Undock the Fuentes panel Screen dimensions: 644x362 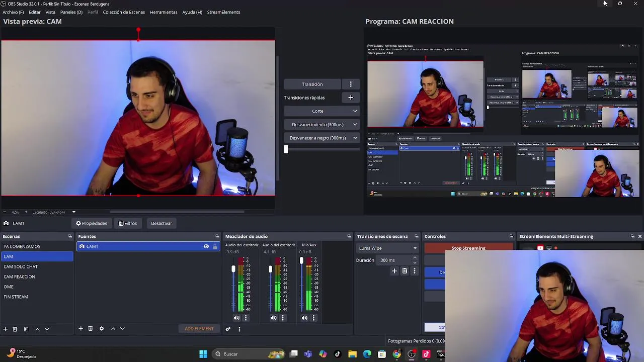[x=217, y=236]
